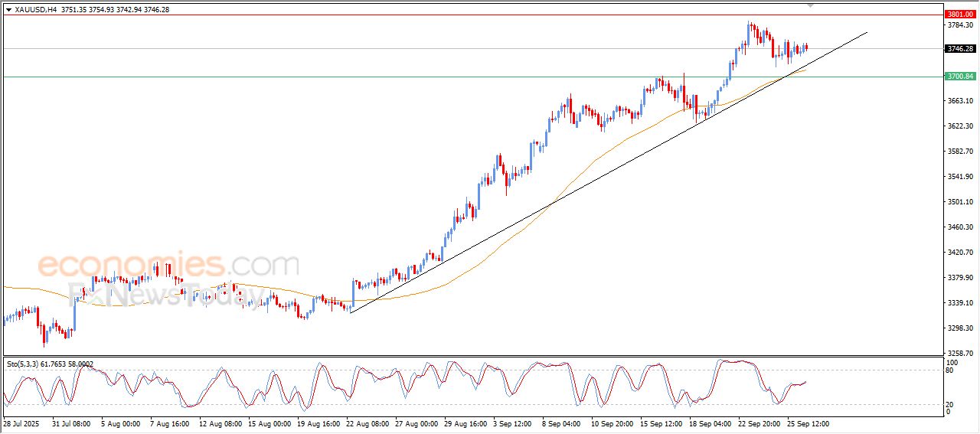Image resolution: width=980 pixels, height=434 pixels.
Task: Click the 3420.70 price axis value
Action: click(x=959, y=253)
